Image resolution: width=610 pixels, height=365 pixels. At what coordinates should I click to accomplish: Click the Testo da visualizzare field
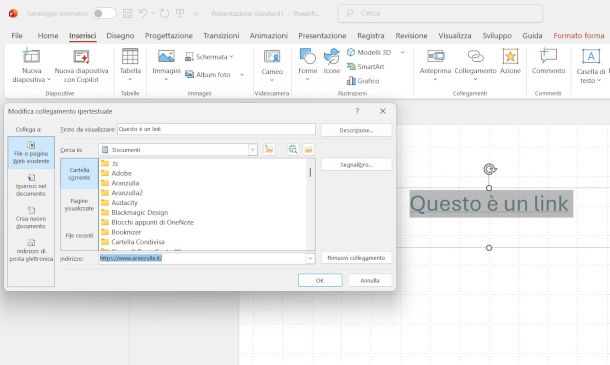(216, 129)
